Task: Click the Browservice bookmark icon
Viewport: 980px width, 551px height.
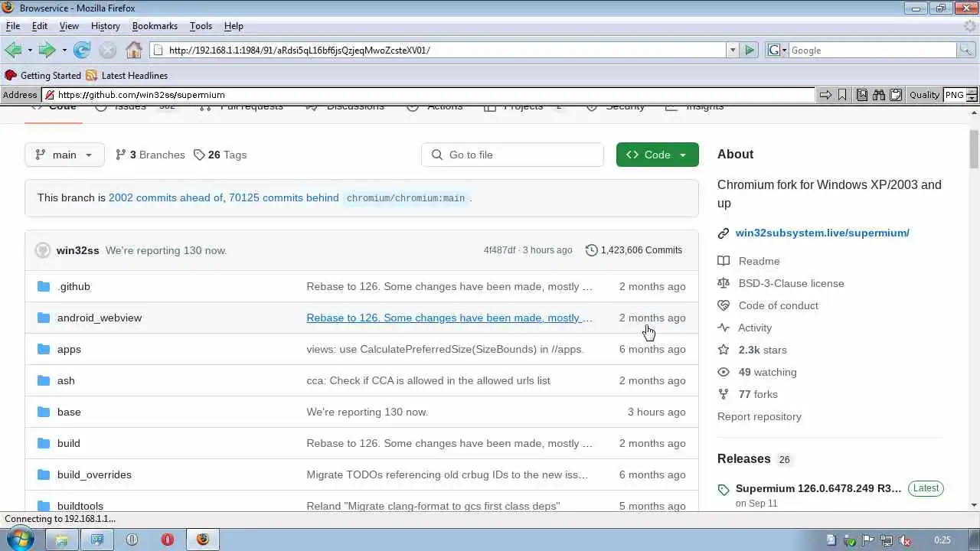Action: pyautogui.click(x=842, y=95)
